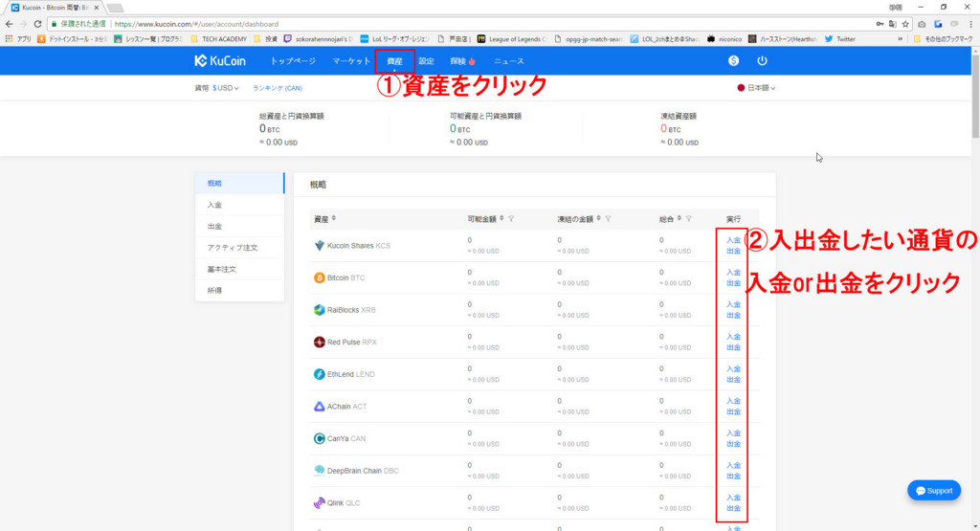This screenshot has height=531, width=980.
Task: Click the browser back arrow
Action: click(x=9, y=24)
